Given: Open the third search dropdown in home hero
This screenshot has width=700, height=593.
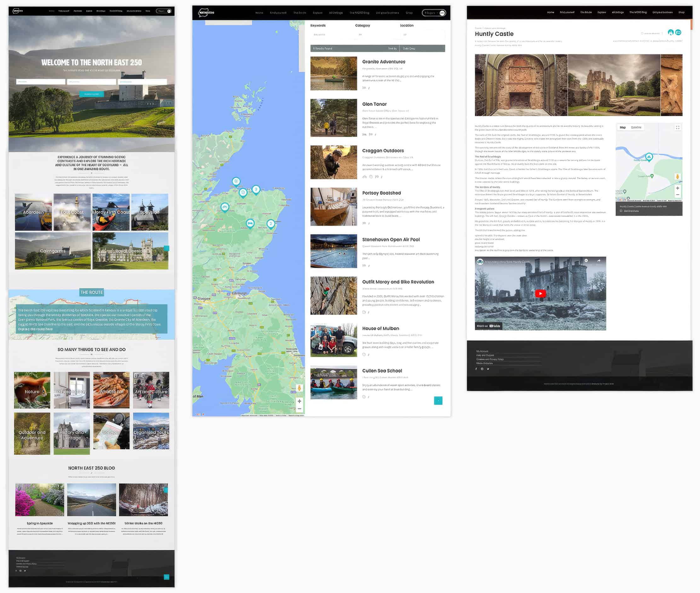Looking at the screenshot, I should coord(142,82).
